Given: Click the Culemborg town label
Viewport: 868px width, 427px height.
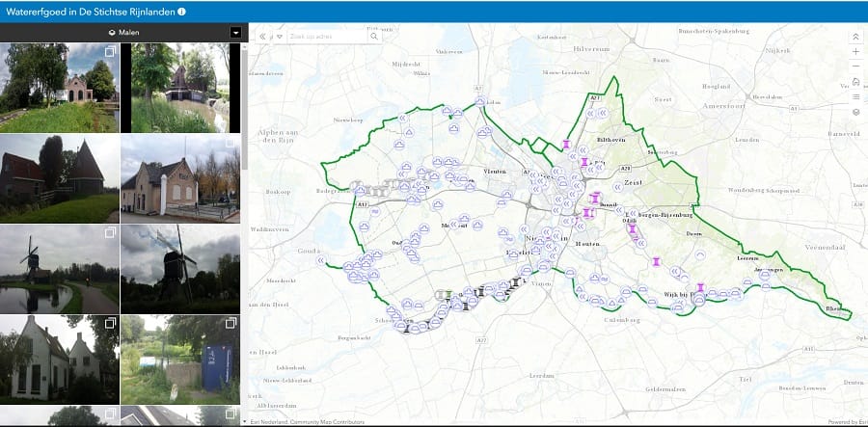Looking at the screenshot, I should [x=622, y=320].
